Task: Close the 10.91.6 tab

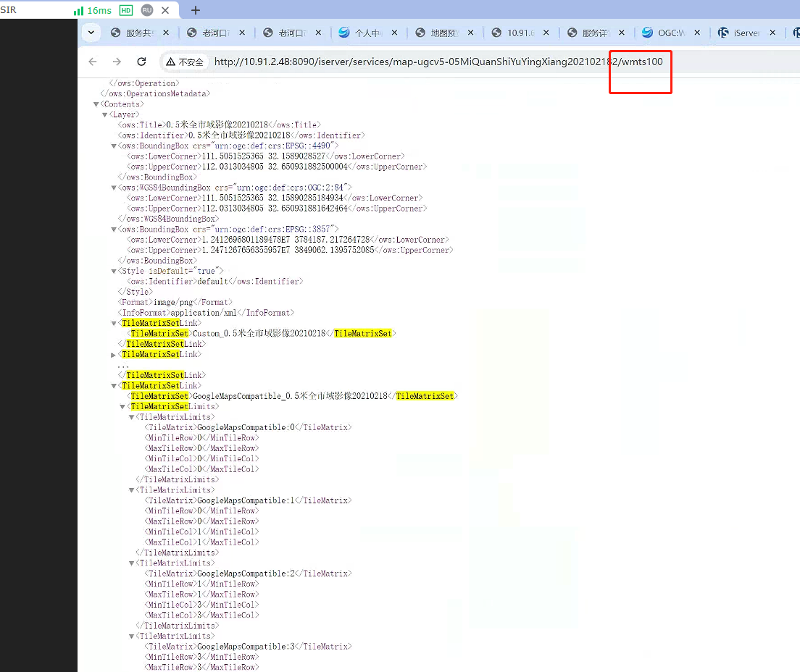Action: coord(546,33)
